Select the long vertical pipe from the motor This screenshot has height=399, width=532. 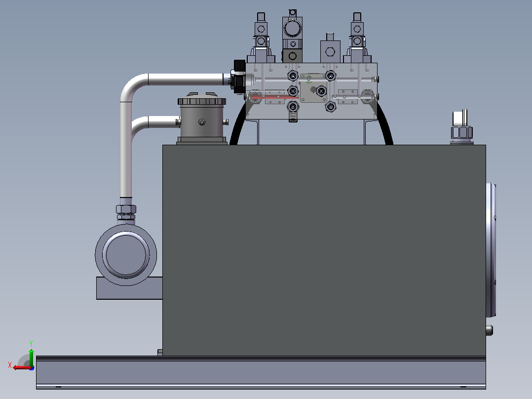coord(126,150)
